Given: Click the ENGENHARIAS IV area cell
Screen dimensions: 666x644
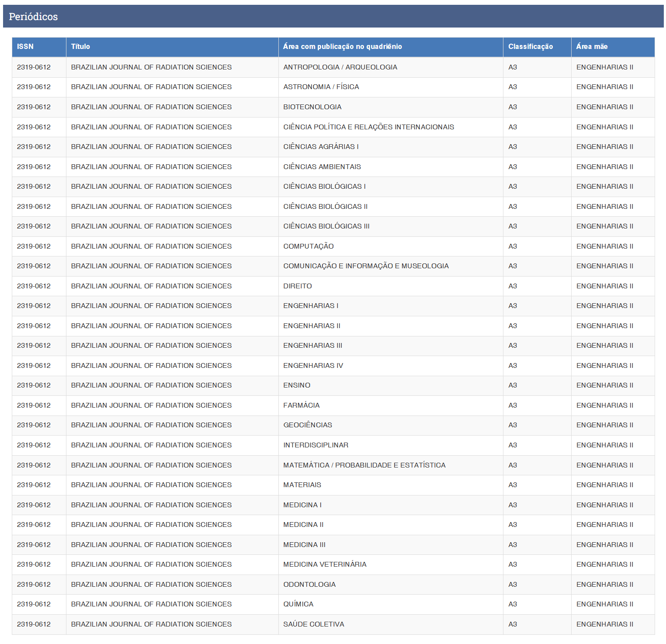Looking at the screenshot, I should click(313, 366).
